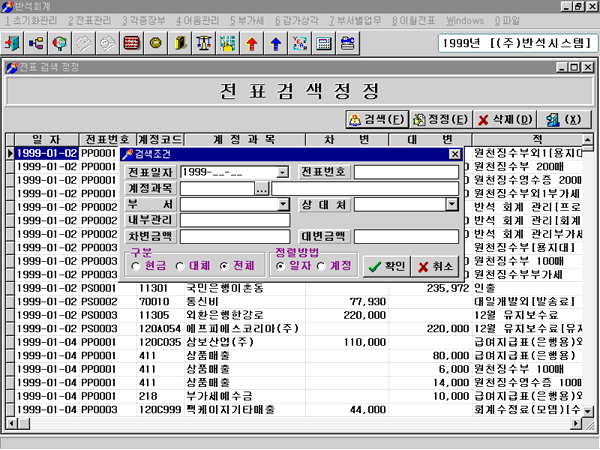Image resolution: width=600 pixels, height=450 pixels.
Task: Click the 계정과목 browse ellipsis button
Action: 261,188
